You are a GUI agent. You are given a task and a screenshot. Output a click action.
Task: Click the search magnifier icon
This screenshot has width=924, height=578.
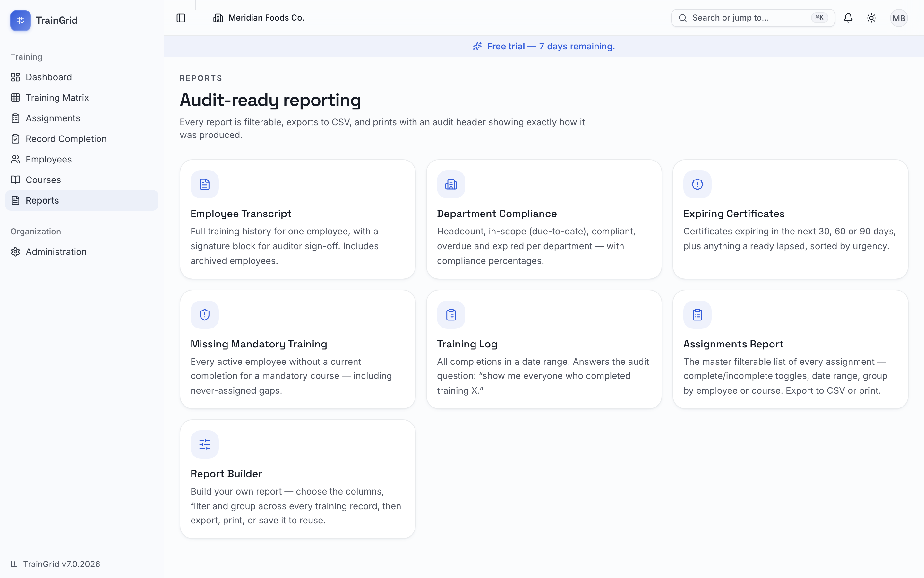683,18
